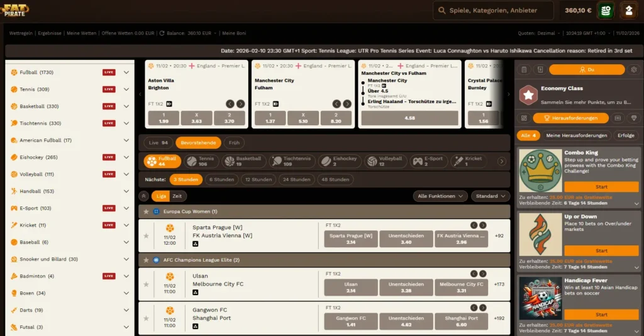Start the Combo King challenge
Screen dimensions: 644x336
[x=601, y=187]
